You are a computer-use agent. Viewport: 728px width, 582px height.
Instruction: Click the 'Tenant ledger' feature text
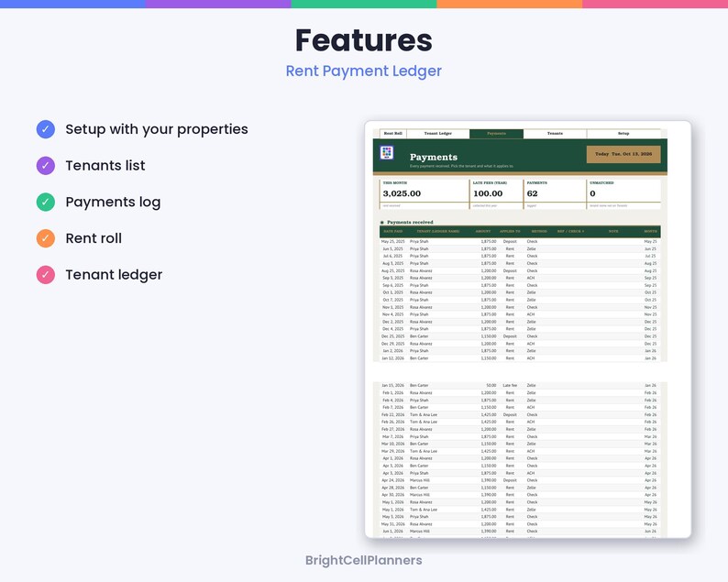(114, 275)
